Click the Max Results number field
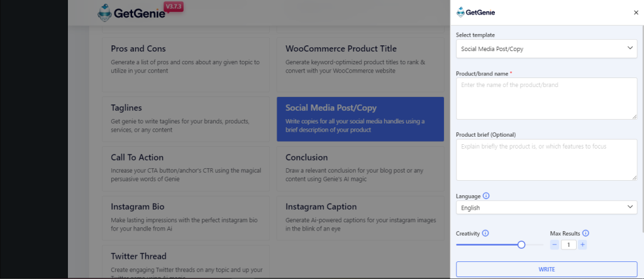This screenshot has width=644, height=279. click(569, 245)
